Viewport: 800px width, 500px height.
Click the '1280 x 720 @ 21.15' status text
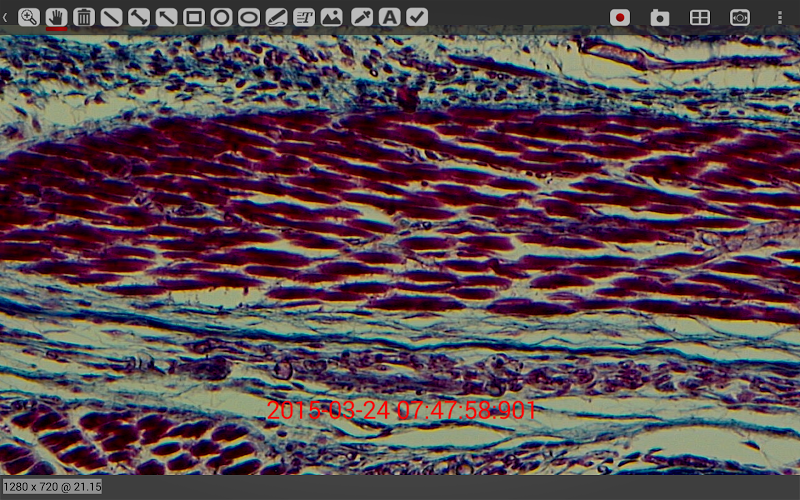point(53,486)
